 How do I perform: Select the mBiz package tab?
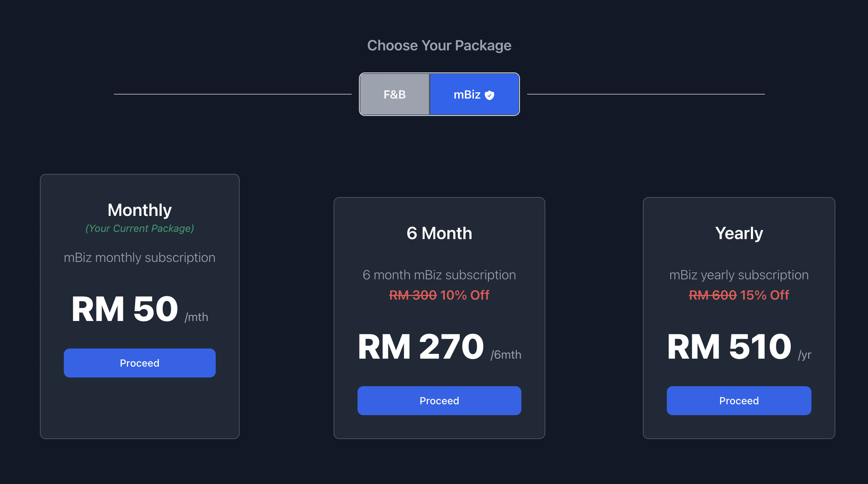[x=467, y=95]
